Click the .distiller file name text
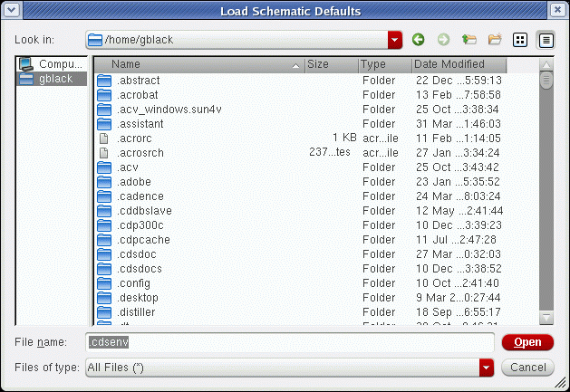570x392 pixels. [136, 313]
